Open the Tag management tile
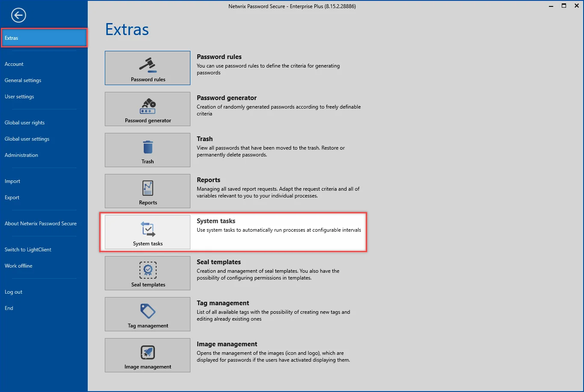 coord(148,314)
